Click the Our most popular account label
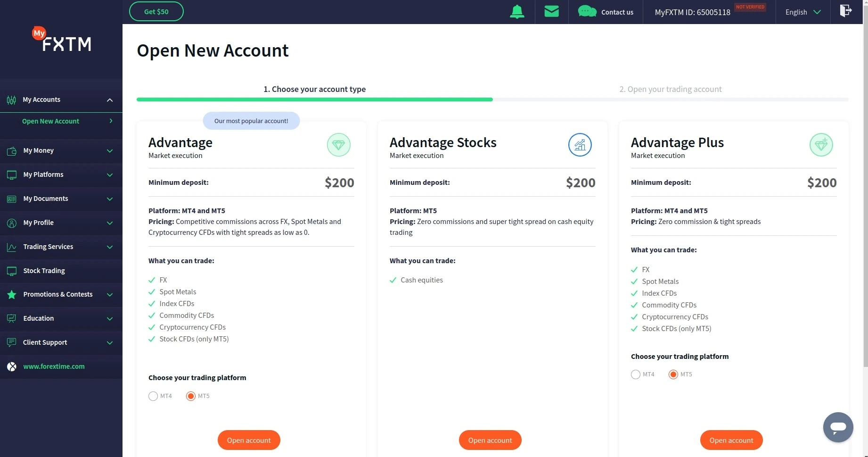The width and height of the screenshot is (868, 457). [x=251, y=121]
